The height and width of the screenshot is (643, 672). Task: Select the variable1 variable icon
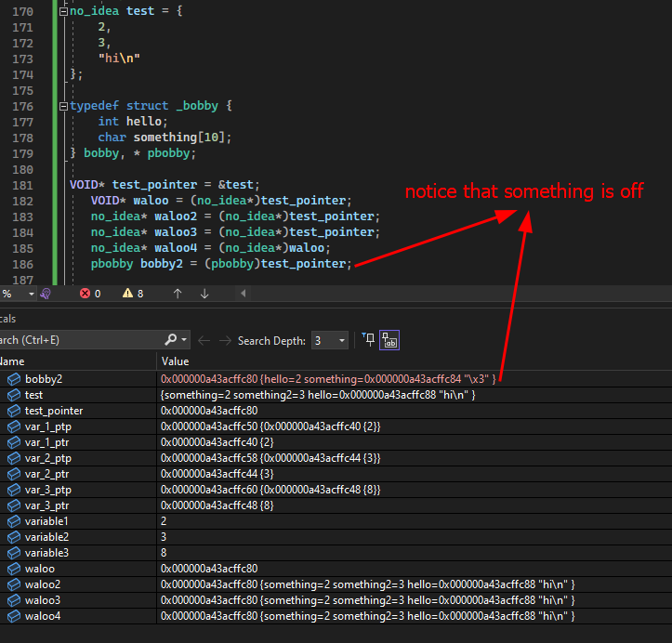tap(14, 521)
